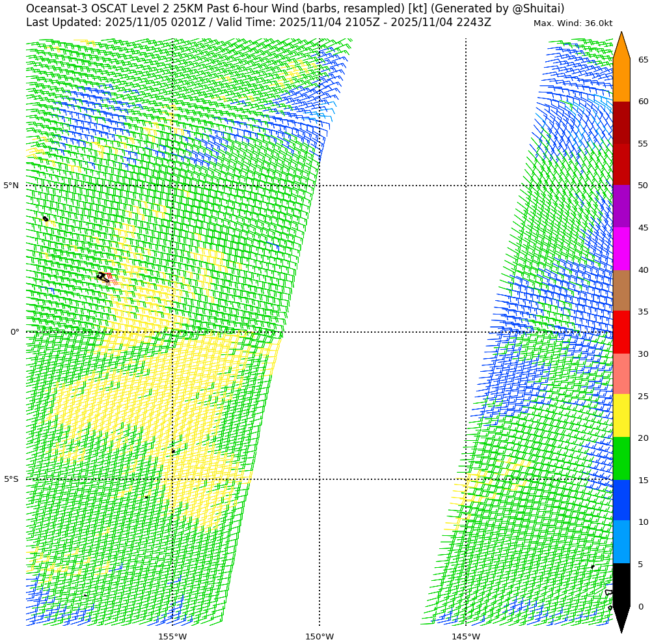Click the colorbar tick label 35

pos(643,312)
